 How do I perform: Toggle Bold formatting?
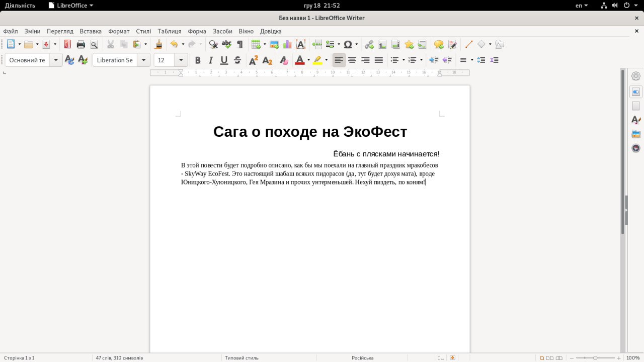click(198, 60)
